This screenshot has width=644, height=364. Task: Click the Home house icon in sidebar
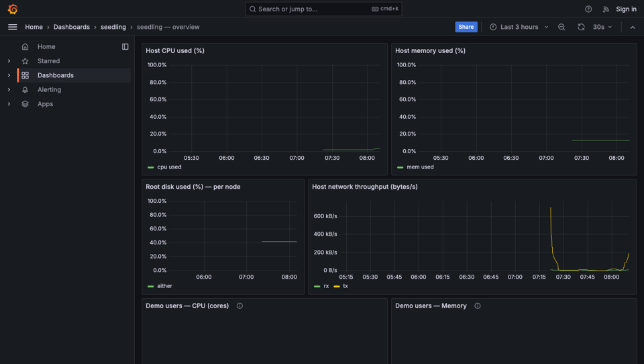coord(25,46)
